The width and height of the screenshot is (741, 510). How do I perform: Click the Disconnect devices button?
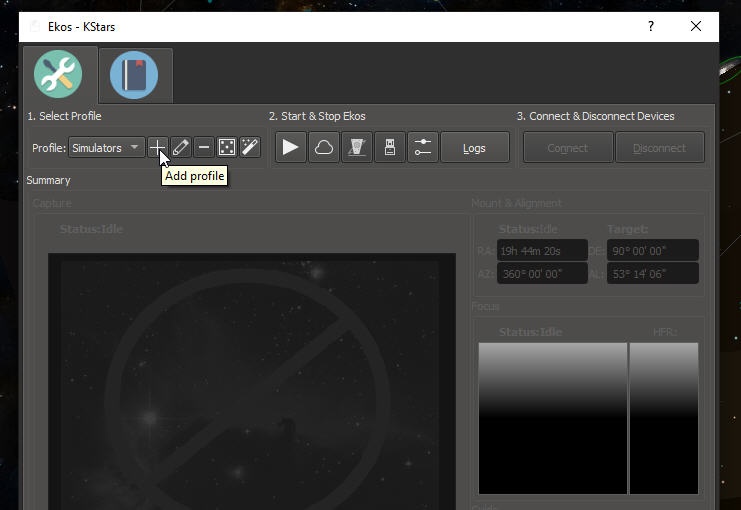[659, 148]
